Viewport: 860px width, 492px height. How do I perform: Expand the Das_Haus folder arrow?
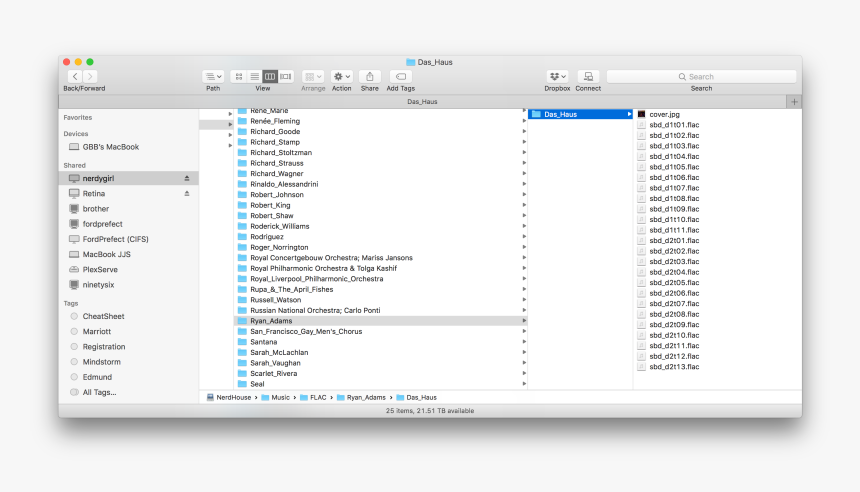point(629,114)
